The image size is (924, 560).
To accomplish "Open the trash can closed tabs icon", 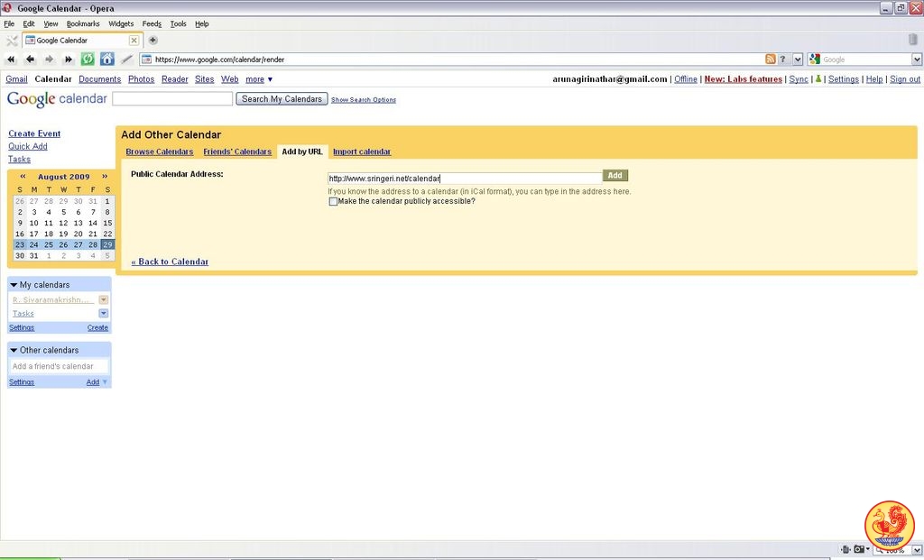I will point(913,40).
